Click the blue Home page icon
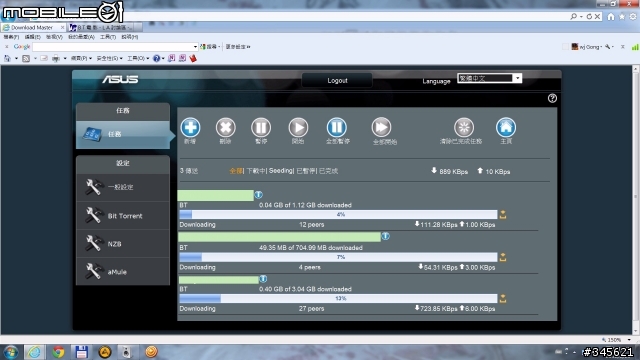 [x=506, y=127]
